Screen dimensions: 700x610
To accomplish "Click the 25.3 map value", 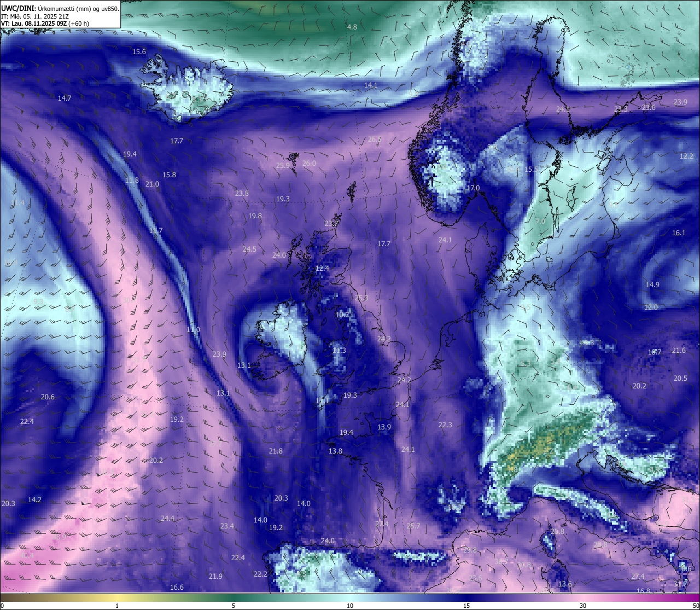I will coord(361,298).
